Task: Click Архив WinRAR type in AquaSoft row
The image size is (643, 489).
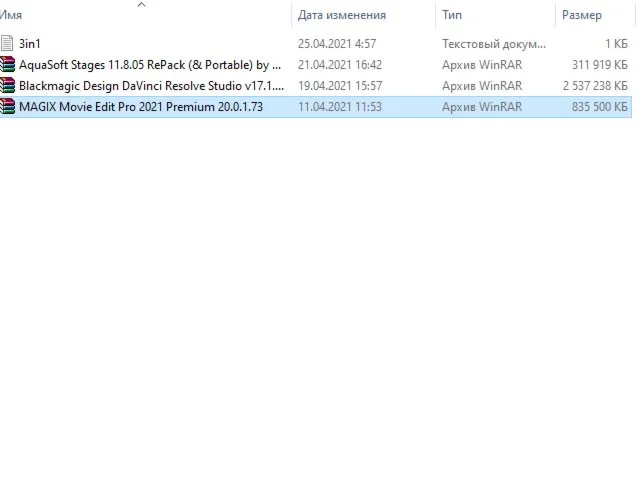Action: point(482,65)
